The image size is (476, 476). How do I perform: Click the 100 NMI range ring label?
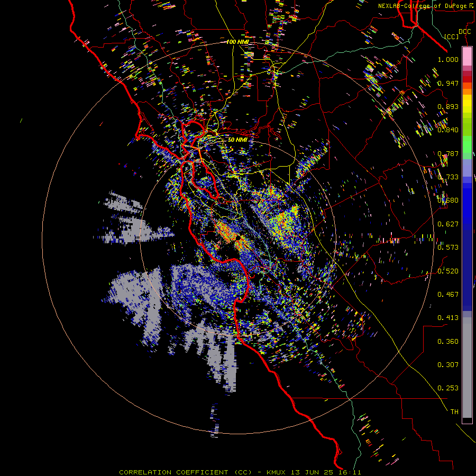237,42
